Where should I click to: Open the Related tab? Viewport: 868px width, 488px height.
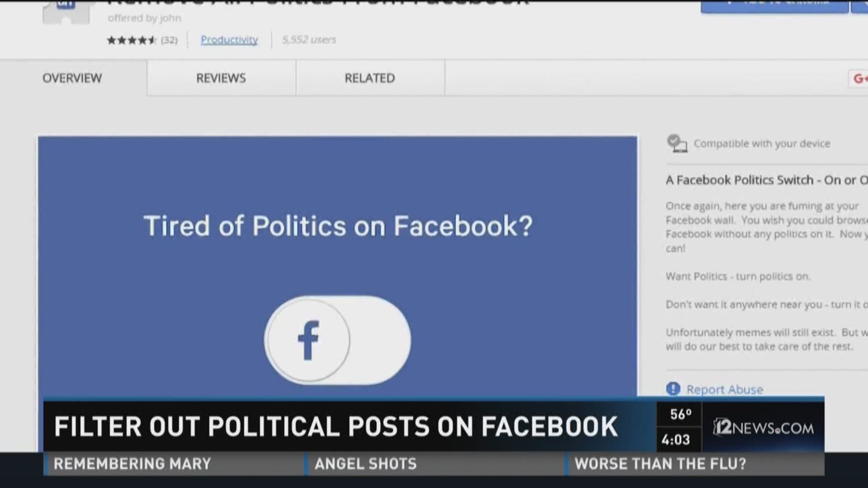[369, 78]
